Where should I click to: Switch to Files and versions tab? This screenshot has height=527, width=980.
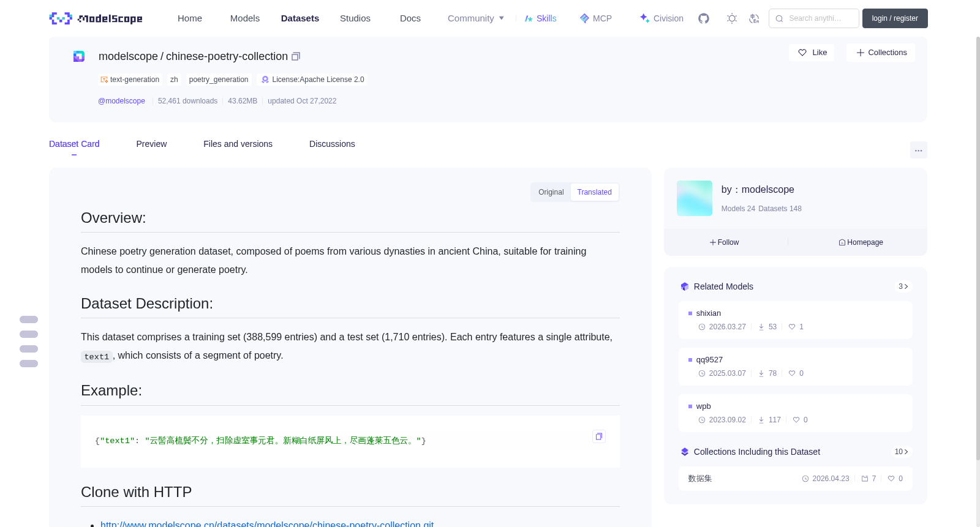tap(238, 144)
